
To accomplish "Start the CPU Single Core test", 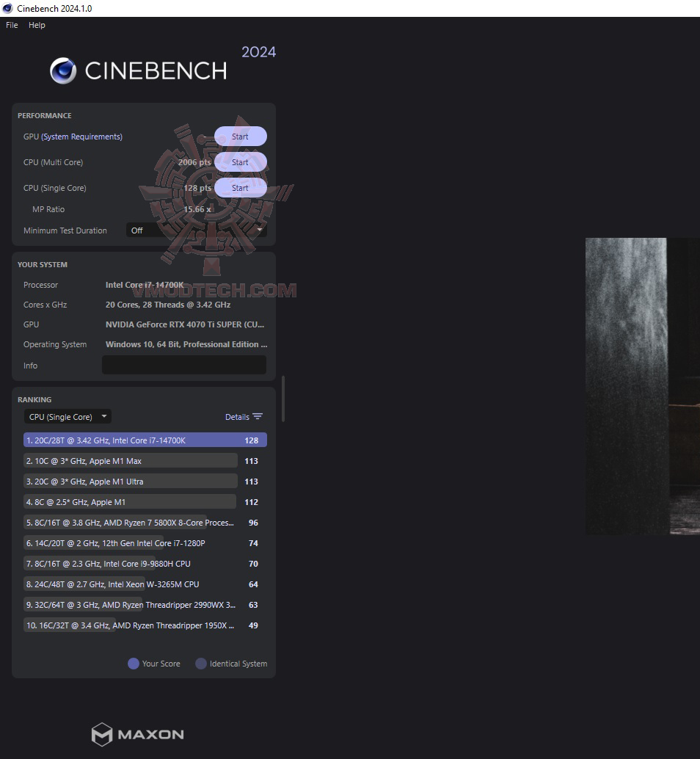I will pos(241,188).
